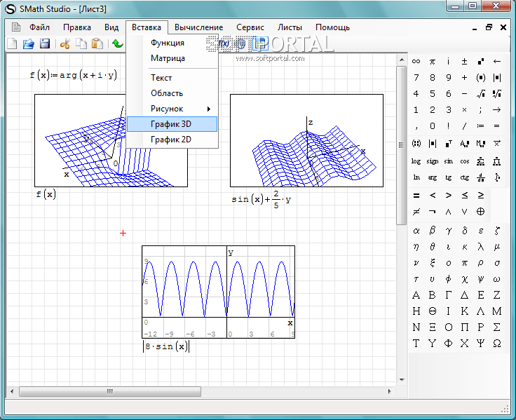Insert the square root operator
The width and height of the screenshot is (516, 420).
coord(481,93)
